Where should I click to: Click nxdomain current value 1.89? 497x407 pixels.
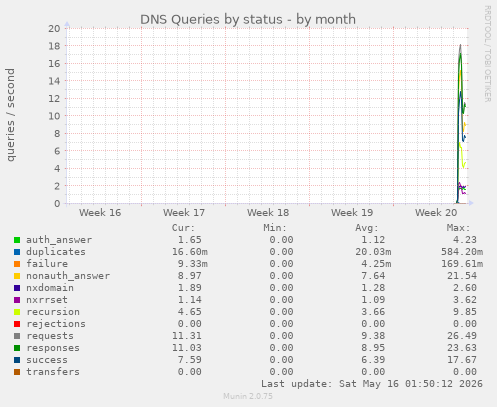190,288
